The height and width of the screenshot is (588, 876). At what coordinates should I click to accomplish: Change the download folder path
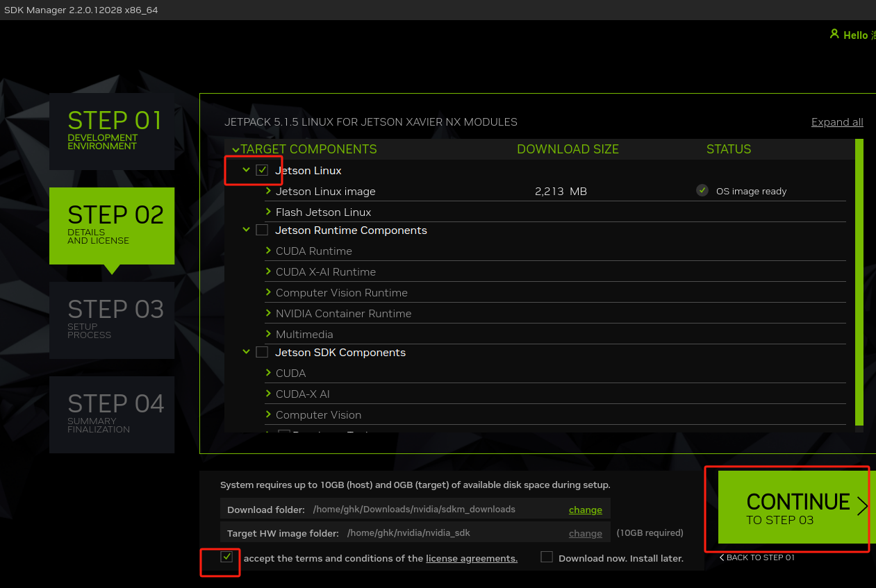point(586,510)
